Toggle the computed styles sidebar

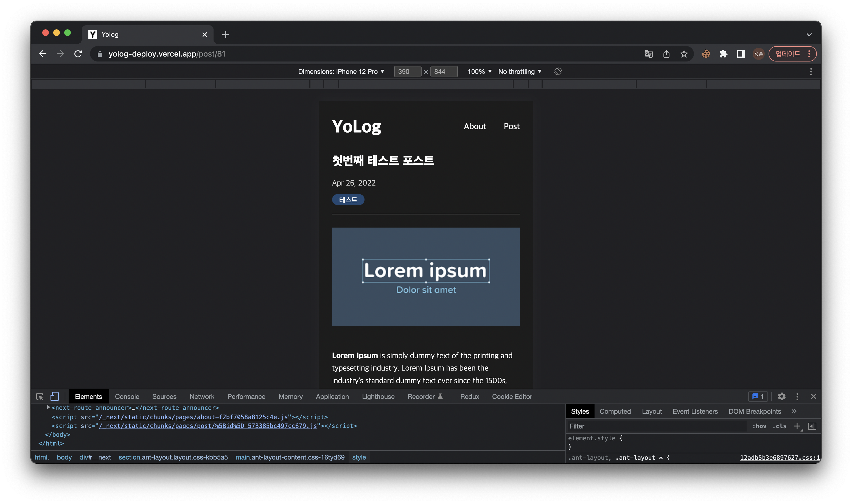point(812,426)
